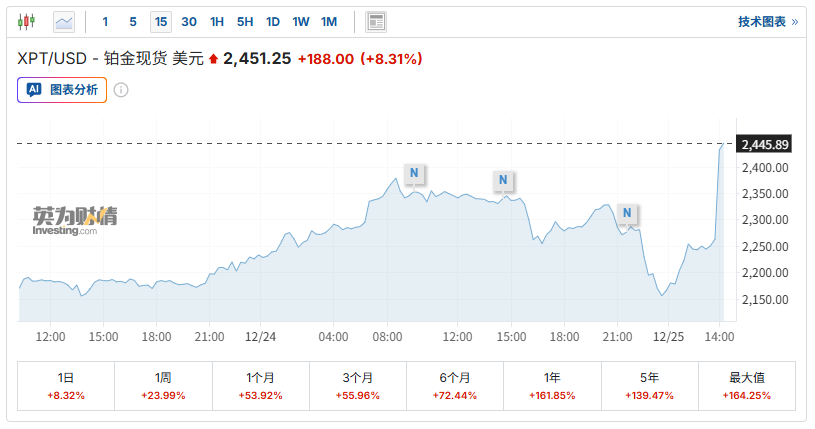Click the news layout icon in toolbar
The height and width of the screenshot is (429, 815).
pos(376,21)
